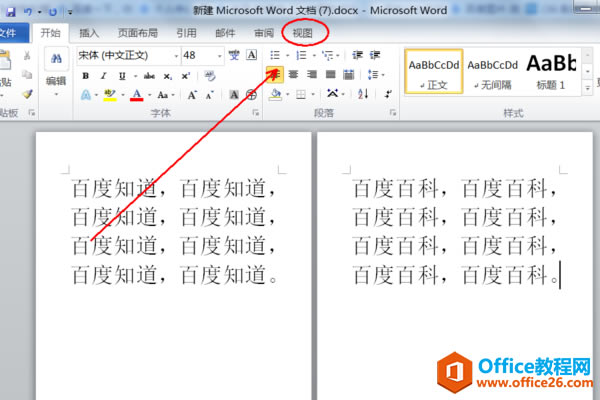The height and width of the screenshot is (400, 600).
Task: Select the 正文 (Normal) style
Action: coord(434,71)
